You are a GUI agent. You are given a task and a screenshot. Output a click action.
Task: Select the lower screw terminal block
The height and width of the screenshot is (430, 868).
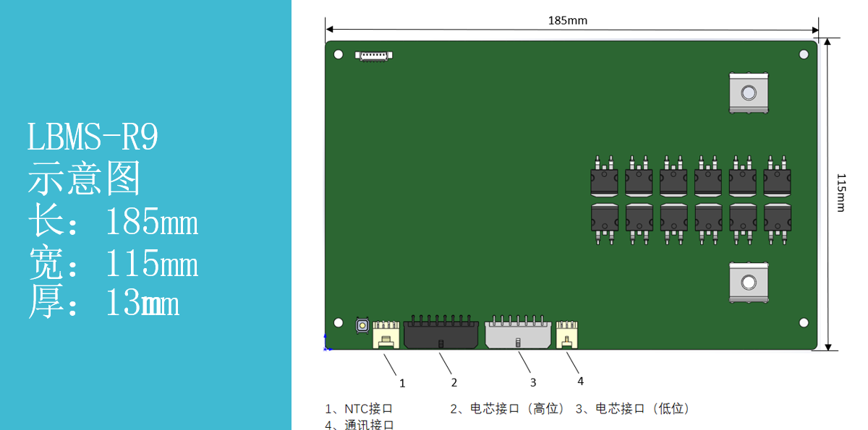point(749,280)
